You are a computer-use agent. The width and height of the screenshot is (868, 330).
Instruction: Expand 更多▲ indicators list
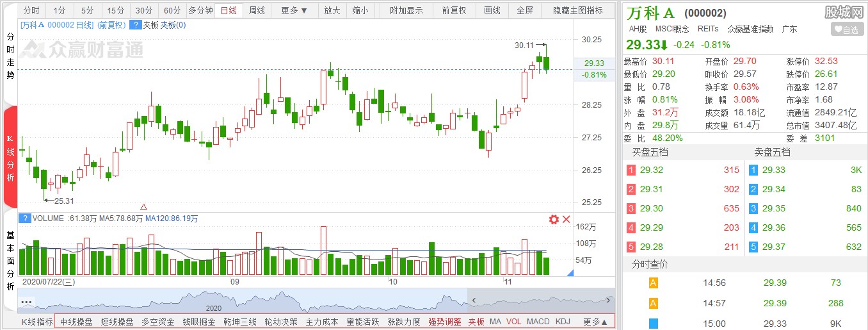(x=595, y=322)
